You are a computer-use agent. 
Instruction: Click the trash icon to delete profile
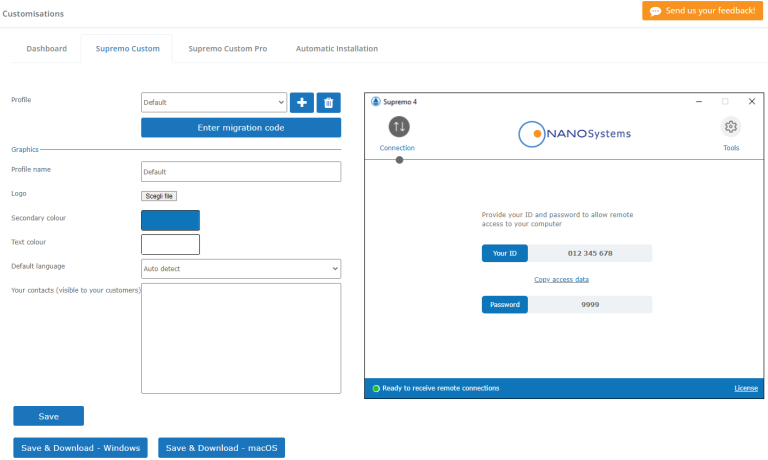(x=329, y=102)
